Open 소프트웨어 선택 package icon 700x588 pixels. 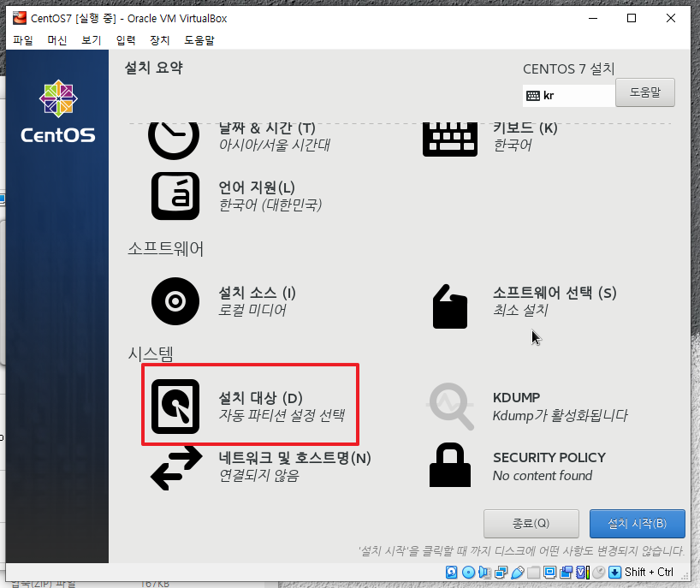tap(450, 306)
